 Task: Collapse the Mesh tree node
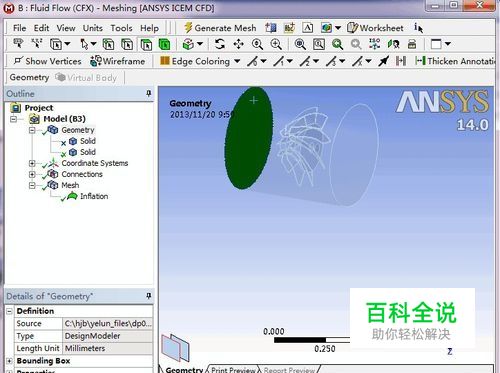tap(32, 185)
